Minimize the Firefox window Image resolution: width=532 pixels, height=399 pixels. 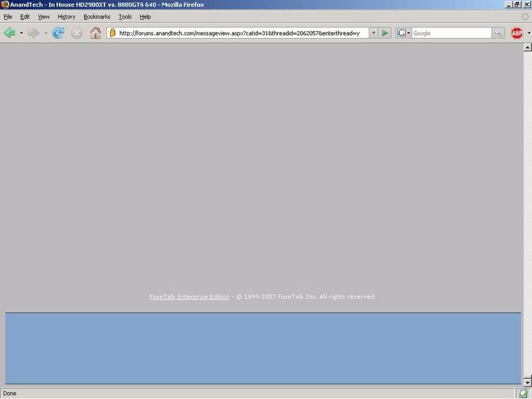509,5
